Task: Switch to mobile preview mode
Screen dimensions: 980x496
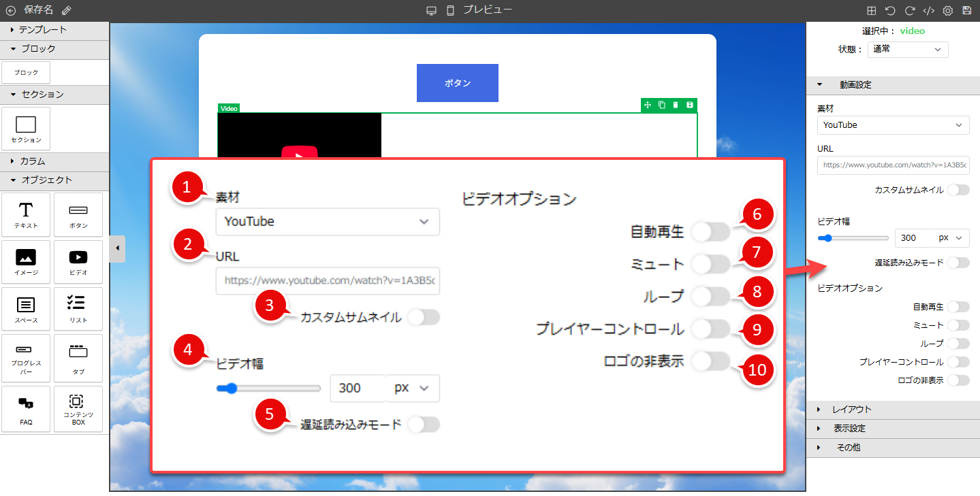Action: coord(449,10)
